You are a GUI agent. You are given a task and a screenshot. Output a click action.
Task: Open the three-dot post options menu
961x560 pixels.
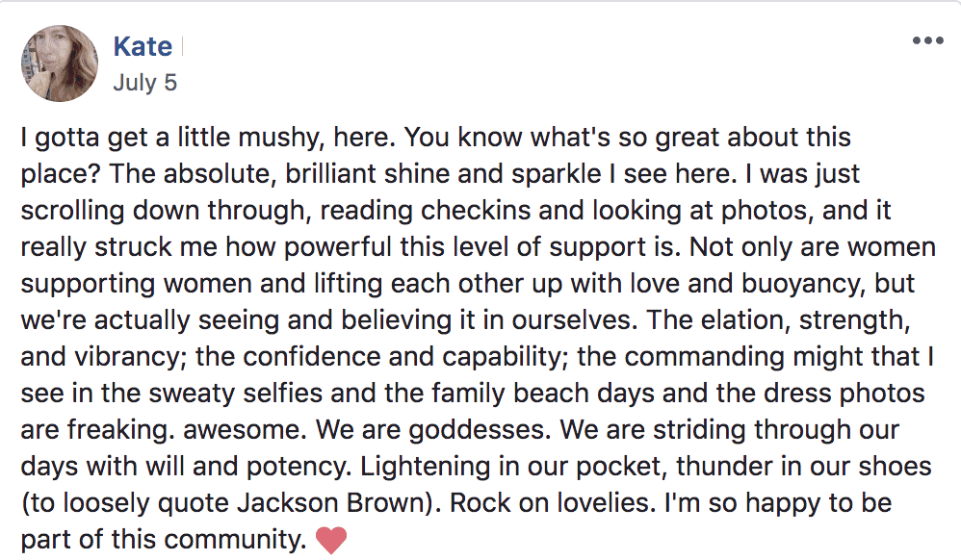click(x=927, y=41)
